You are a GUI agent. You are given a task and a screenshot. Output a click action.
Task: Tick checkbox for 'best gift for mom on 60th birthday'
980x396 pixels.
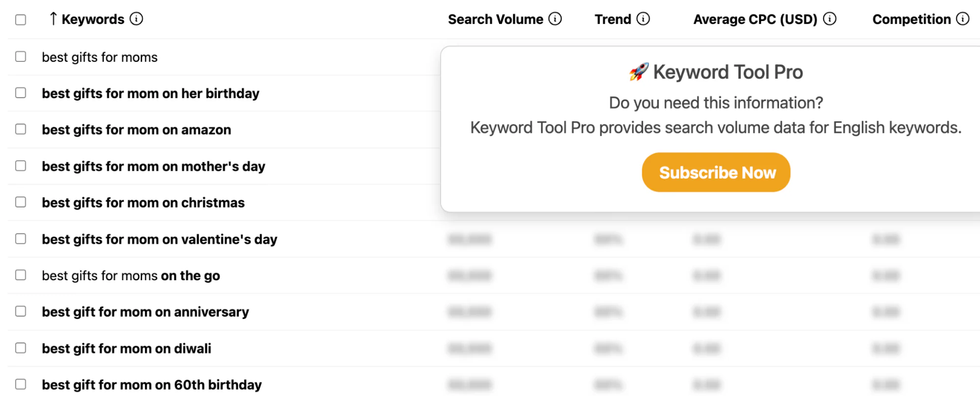tap(20, 384)
